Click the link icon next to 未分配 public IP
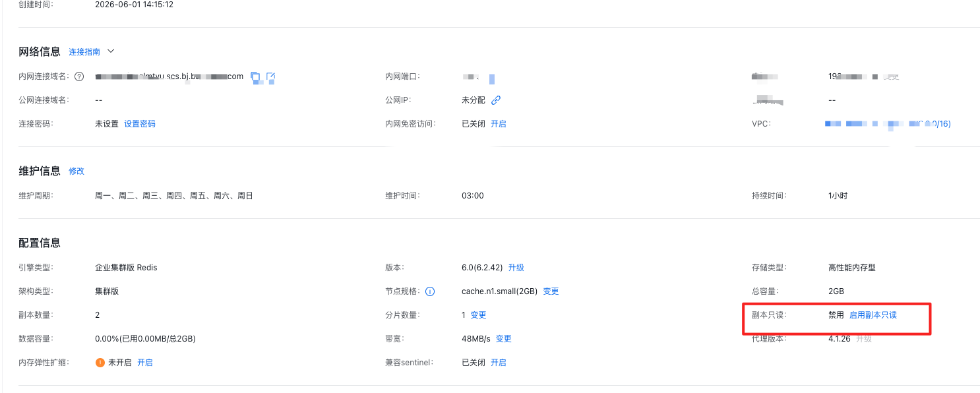 click(x=496, y=100)
